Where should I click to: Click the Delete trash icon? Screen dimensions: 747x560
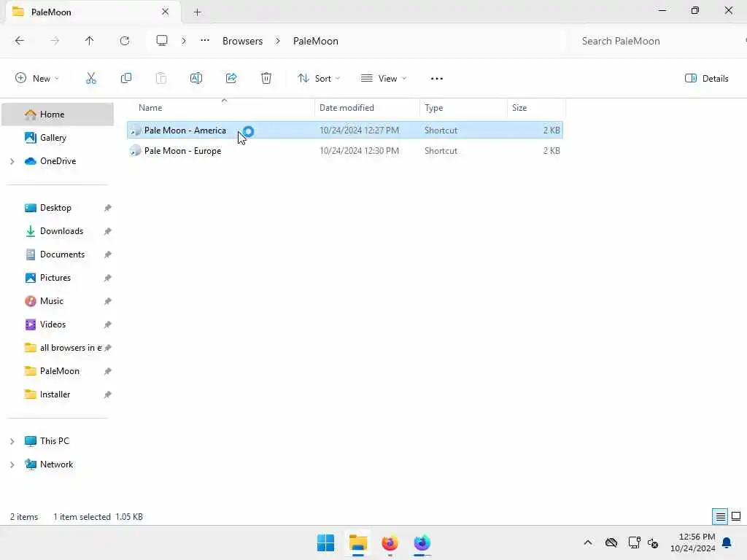[x=266, y=79]
